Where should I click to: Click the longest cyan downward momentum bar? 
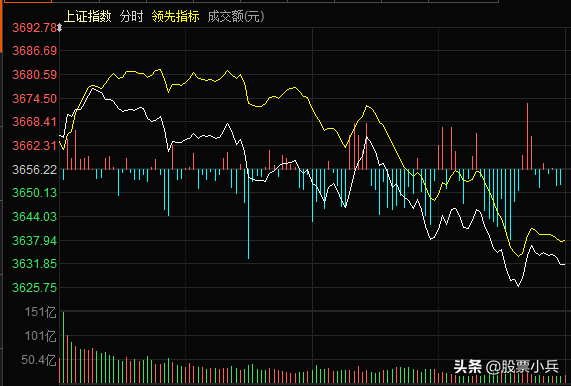[x=249, y=214]
